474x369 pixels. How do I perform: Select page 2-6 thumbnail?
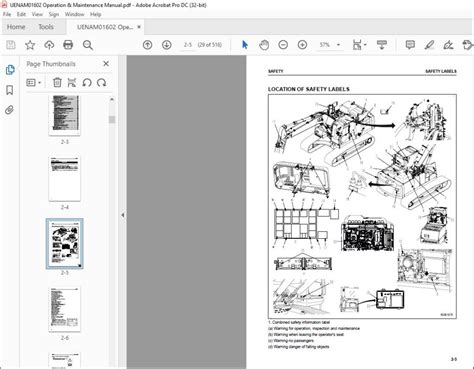point(64,309)
